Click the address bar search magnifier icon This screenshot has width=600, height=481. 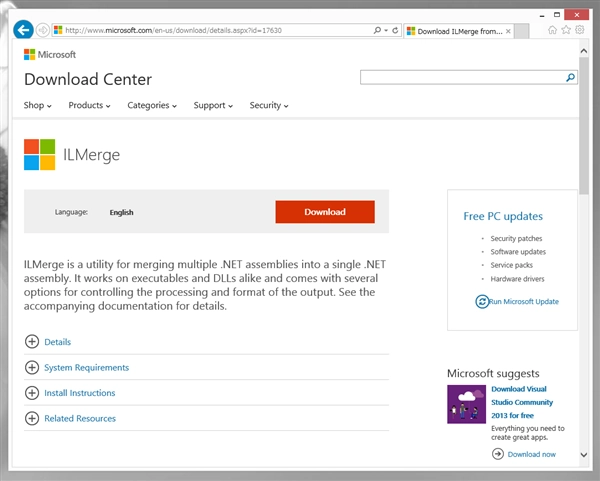[377, 30]
